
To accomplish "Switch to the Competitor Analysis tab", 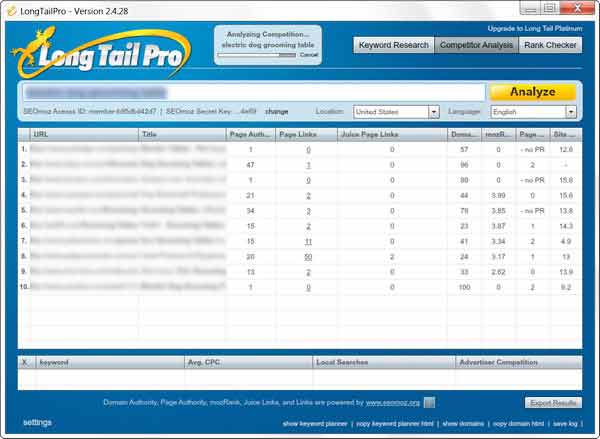I will click(476, 45).
